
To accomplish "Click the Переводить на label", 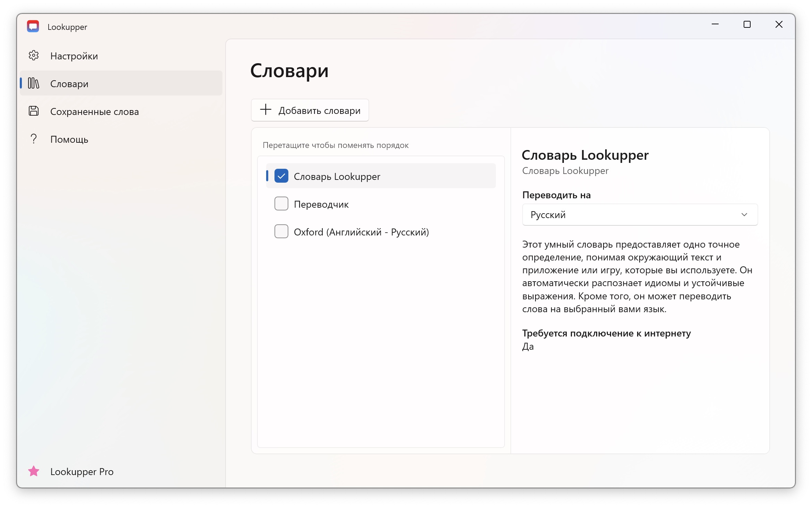I will [x=556, y=195].
